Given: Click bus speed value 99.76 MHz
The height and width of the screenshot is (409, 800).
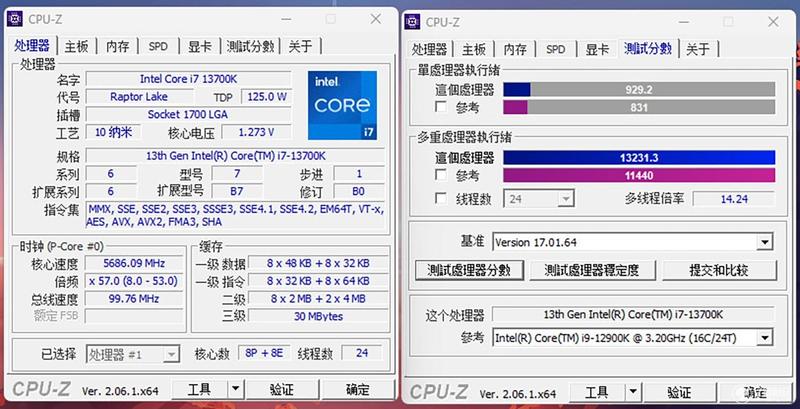Looking at the screenshot, I should click(134, 298).
